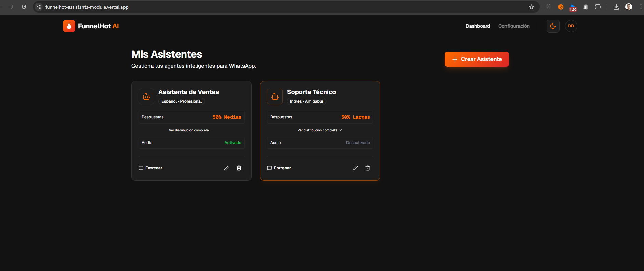Click the Mis Asistentes heading
This screenshot has width=644, height=271.
coord(167,54)
